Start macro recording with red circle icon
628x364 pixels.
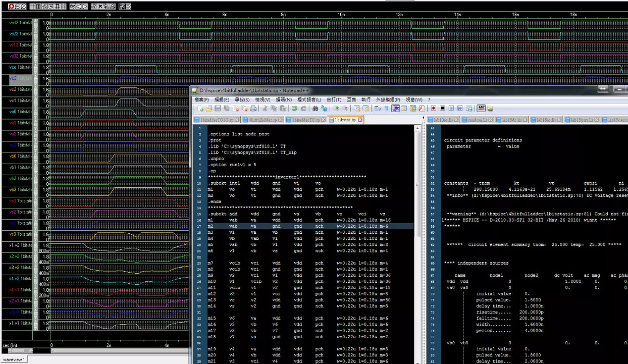click(x=433, y=109)
